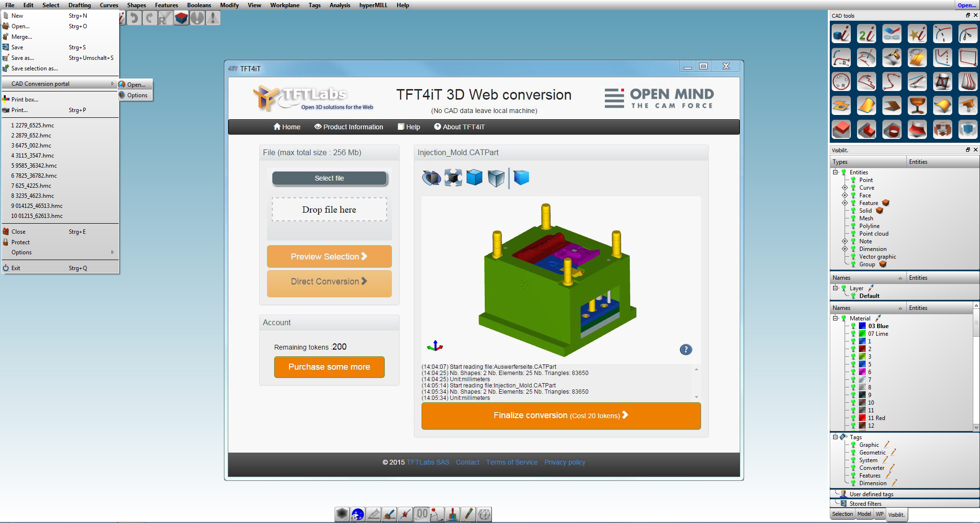Expand the Dimension entity type node
This screenshot has width=980, height=523.
click(845, 249)
